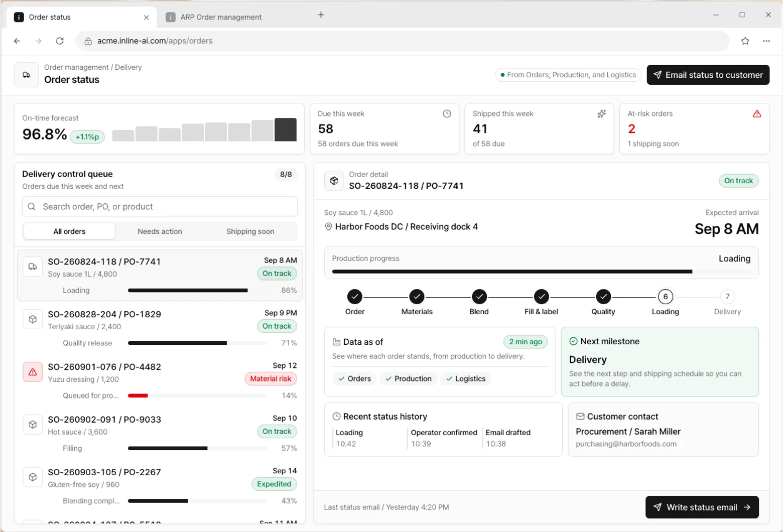
Task: Toggle the Orders data source chip
Action: pos(354,379)
